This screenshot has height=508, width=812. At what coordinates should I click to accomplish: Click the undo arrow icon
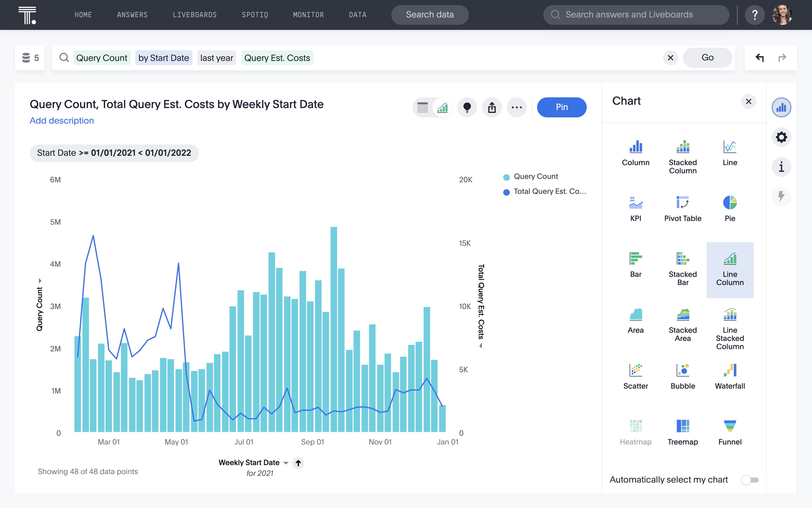[760, 58]
